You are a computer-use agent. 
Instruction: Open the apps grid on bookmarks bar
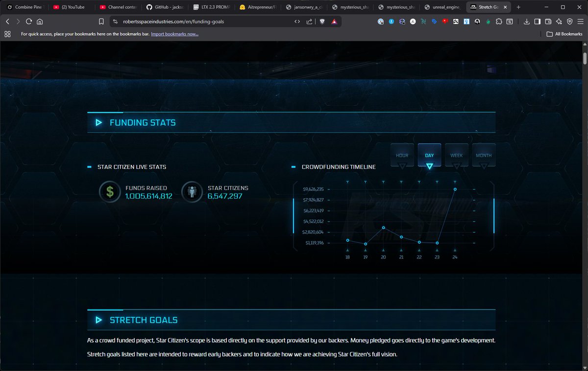(7, 34)
